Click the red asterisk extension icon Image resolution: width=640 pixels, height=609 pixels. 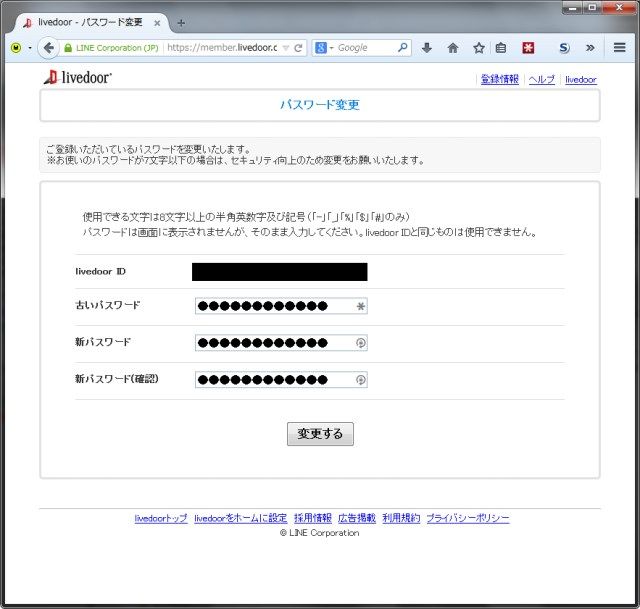(x=528, y=48)
